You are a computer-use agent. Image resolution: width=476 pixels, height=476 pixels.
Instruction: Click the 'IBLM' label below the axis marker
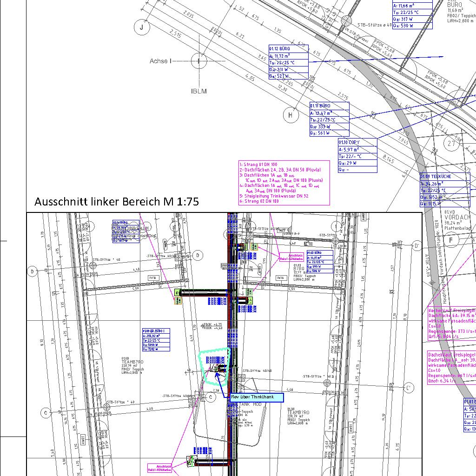click(199, 91)
